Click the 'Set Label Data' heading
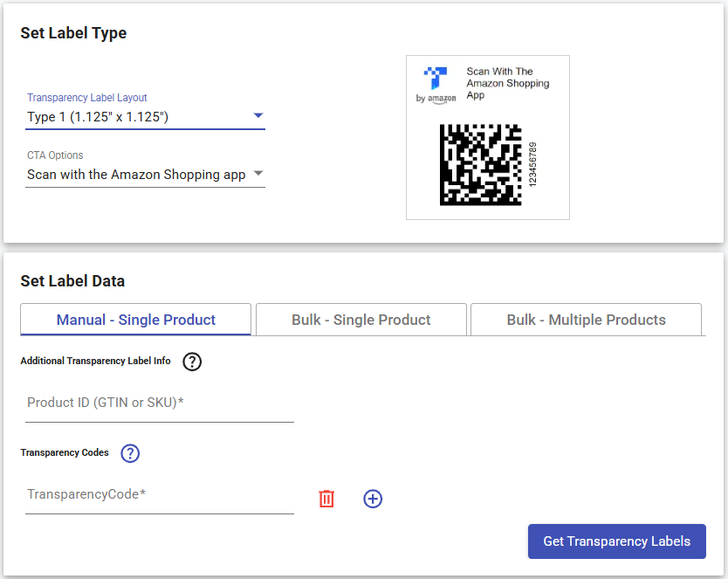Viewport: 728px width, 579px height. pyautogui.click(x=72, y=281)
